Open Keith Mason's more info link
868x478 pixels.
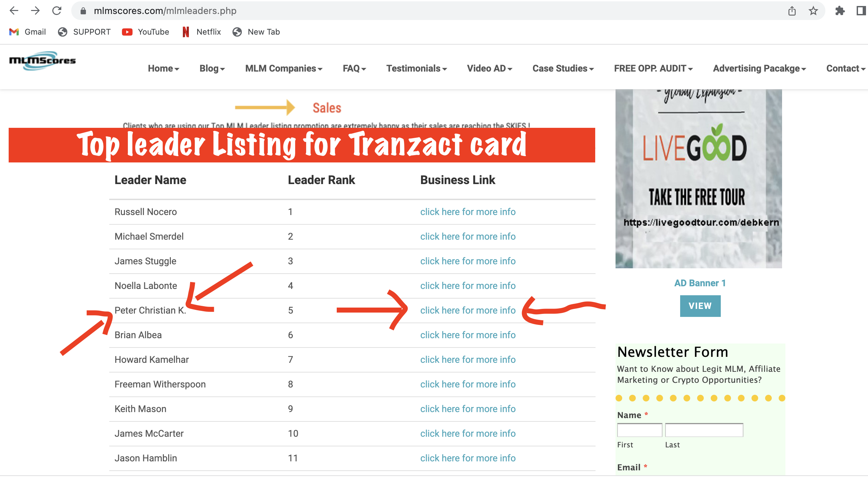(x=468, y=409)
